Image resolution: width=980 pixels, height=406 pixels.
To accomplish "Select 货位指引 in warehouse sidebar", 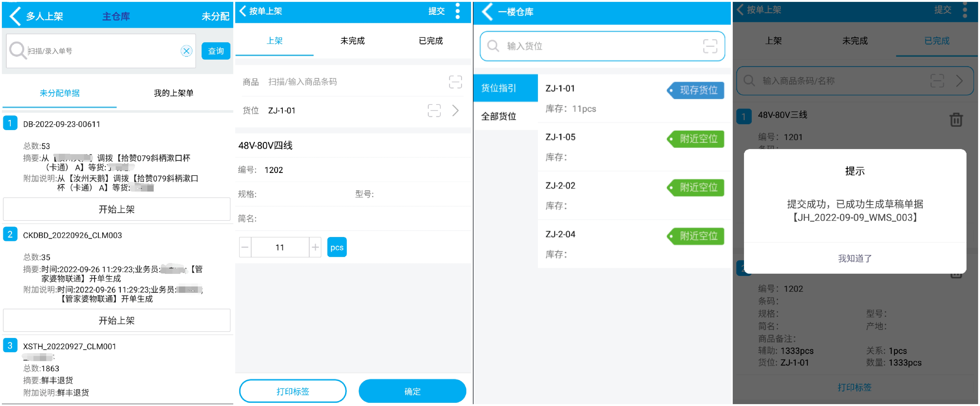I will point(506,88).
